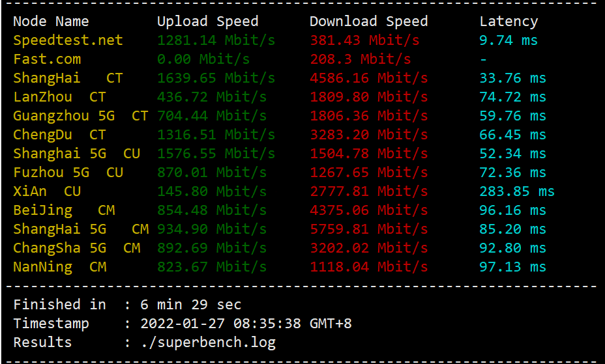Image resolution: width=605 pixels, height=364 pixels.
Task: Select latency value '92.80 ms'
Action: pos(513,247)
